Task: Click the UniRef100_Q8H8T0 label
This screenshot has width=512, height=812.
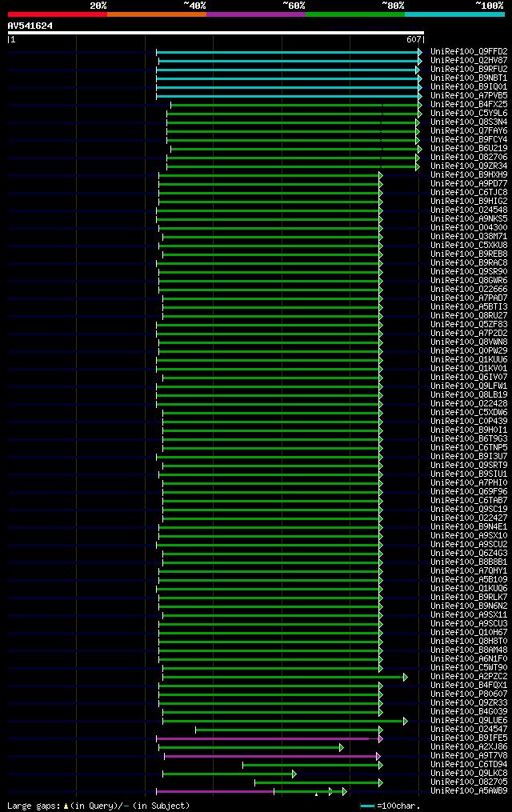Action: tap(469, 641)
